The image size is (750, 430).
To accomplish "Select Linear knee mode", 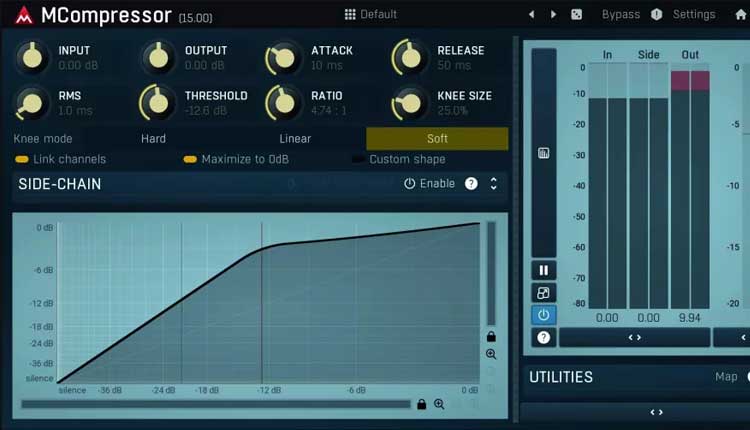I will [x=295, y=138].
